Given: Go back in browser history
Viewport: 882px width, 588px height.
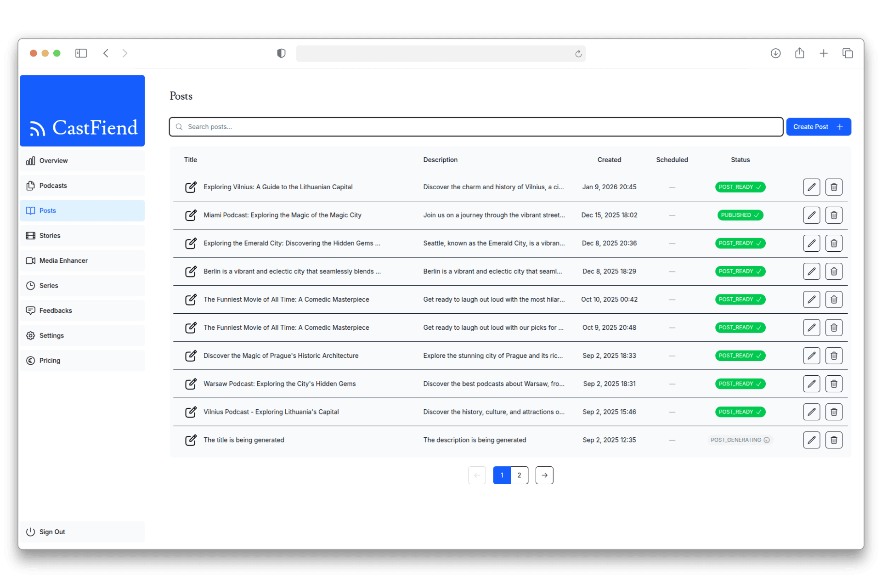Looking at the screenshot, I should 106,53.
